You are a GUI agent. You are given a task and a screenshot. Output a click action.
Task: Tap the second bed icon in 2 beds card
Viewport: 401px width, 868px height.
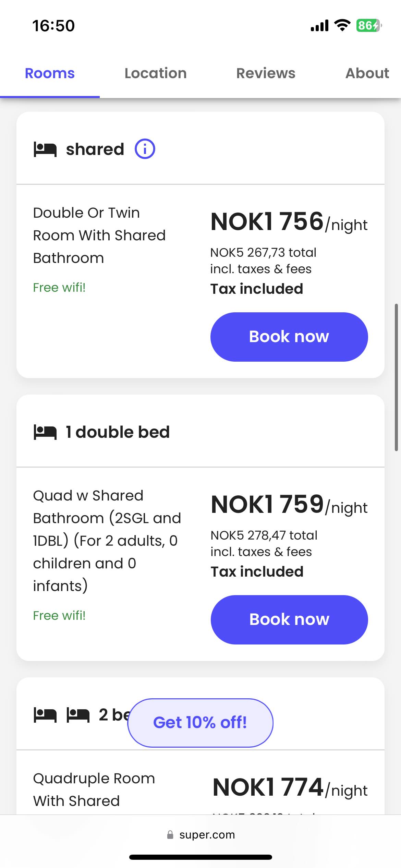[x=78, y=715]
